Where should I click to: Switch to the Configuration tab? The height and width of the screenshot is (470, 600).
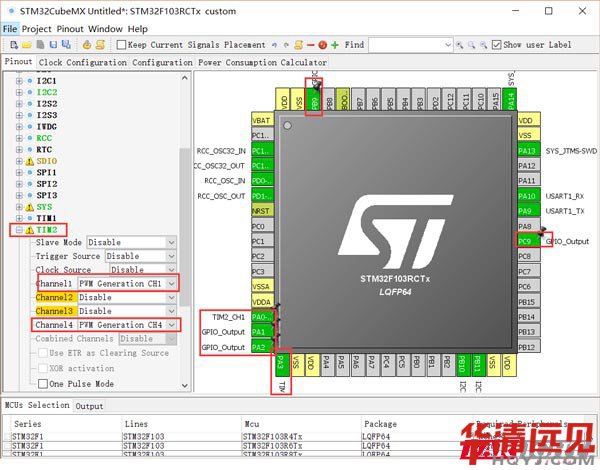(162, 62)
